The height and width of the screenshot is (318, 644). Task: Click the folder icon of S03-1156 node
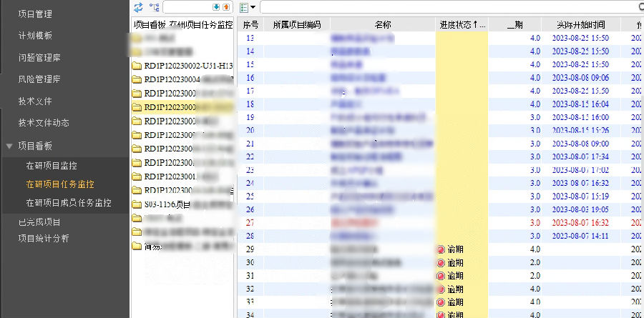coord(137,204)
